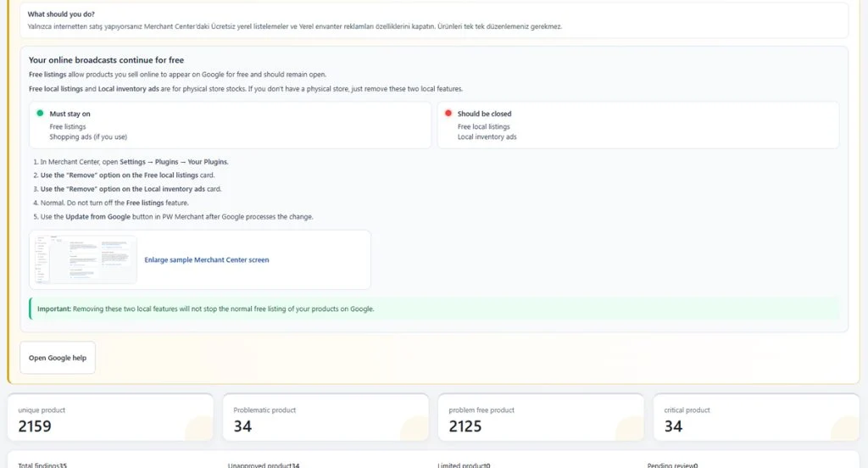This screenshot has height=468, width=868.
Task: Select the unique product 2159 card
Action: [110, 418]
